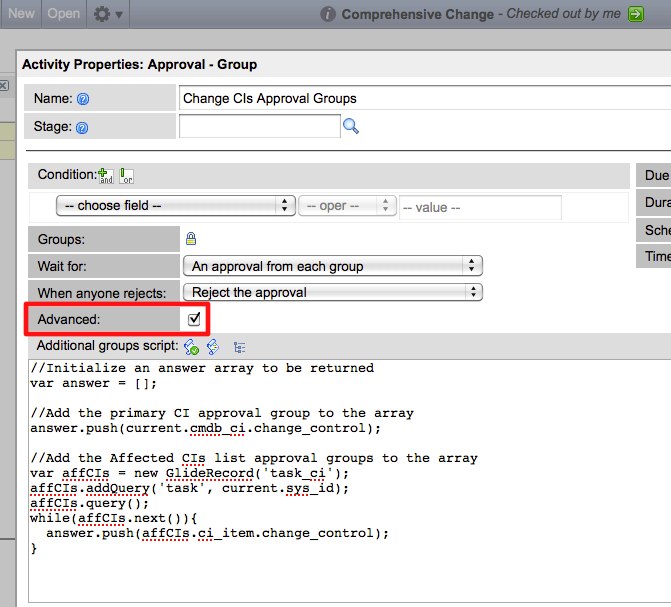Click the script syntax check icon
Viewport: 671px width, 607px height.
pyautogui.click(x=191, y=347)
